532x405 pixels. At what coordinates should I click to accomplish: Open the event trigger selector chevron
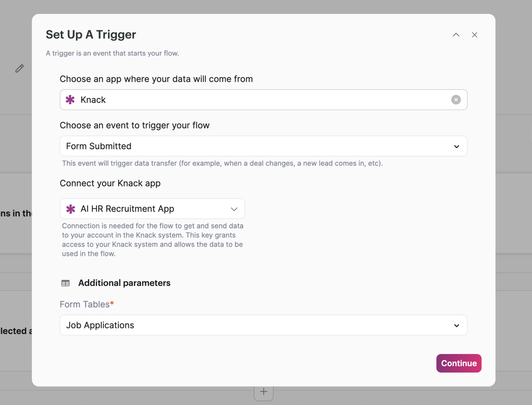point(456,146)
